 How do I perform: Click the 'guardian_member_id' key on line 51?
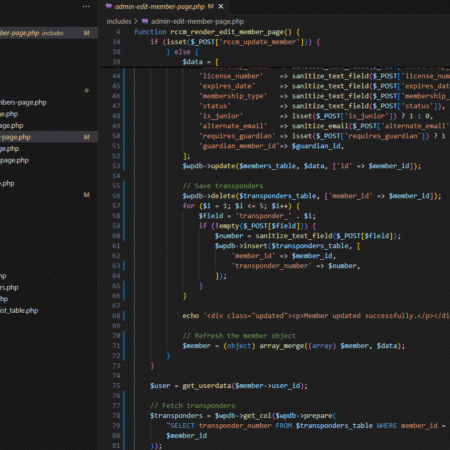tap(239, 146)
